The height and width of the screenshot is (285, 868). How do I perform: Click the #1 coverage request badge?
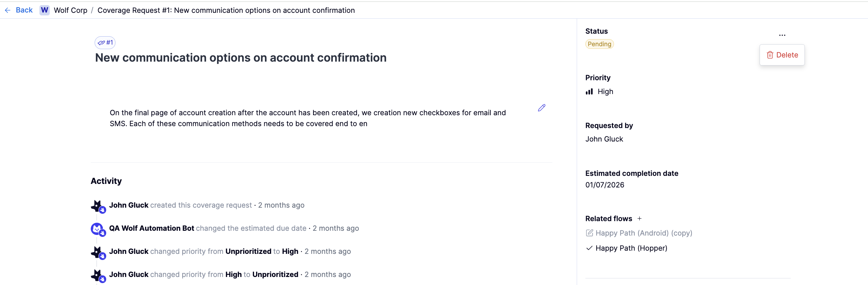coord(105,42)
